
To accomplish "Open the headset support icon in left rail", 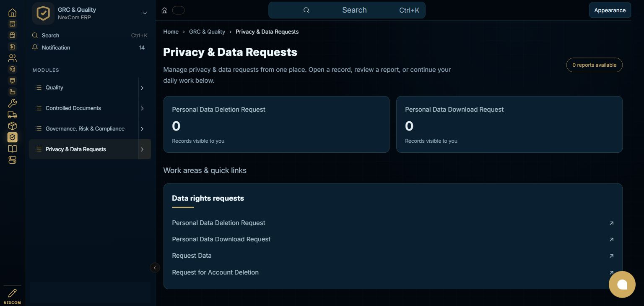I will click(x=13, y=69).
